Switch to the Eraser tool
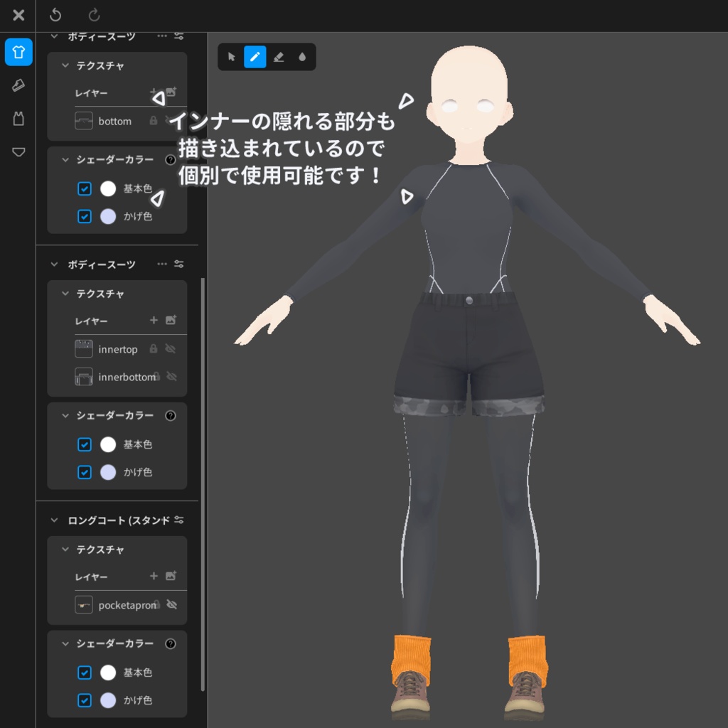The image size is (728, 728). 278,57
